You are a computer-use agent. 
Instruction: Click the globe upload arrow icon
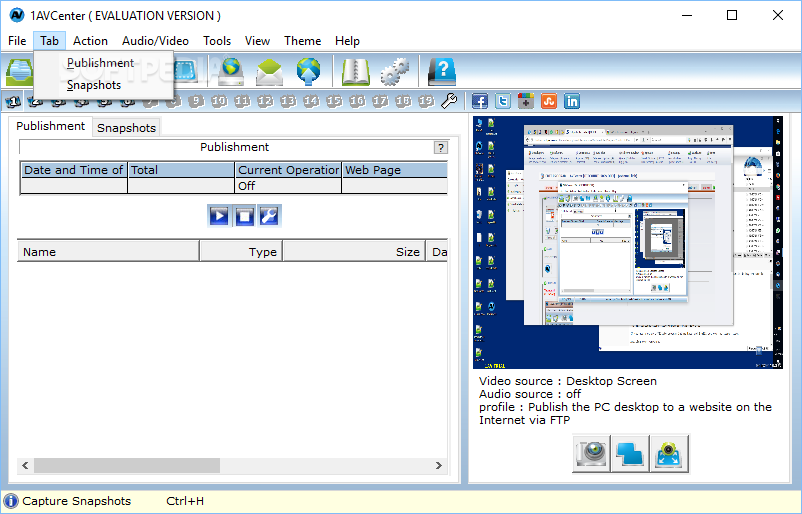tap(308, 72)
